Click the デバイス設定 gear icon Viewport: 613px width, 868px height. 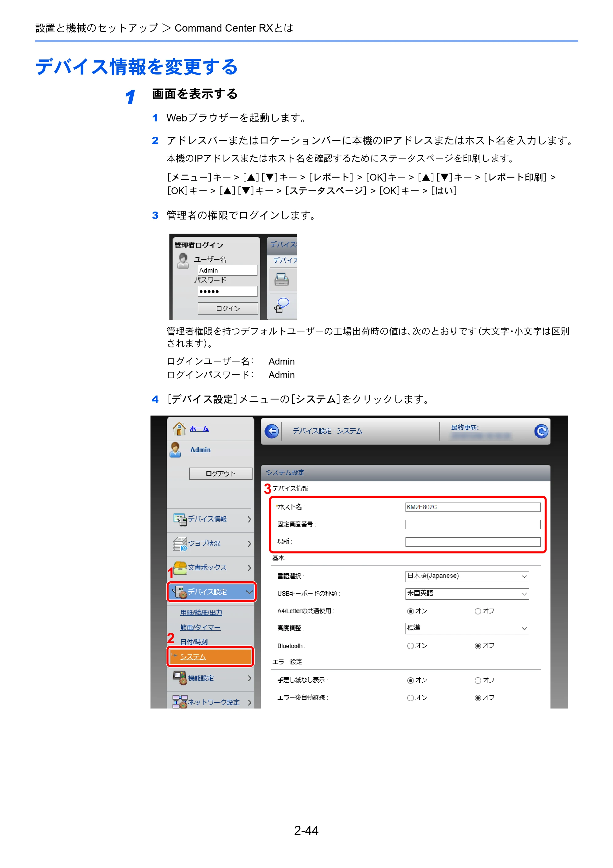point(180,592)
